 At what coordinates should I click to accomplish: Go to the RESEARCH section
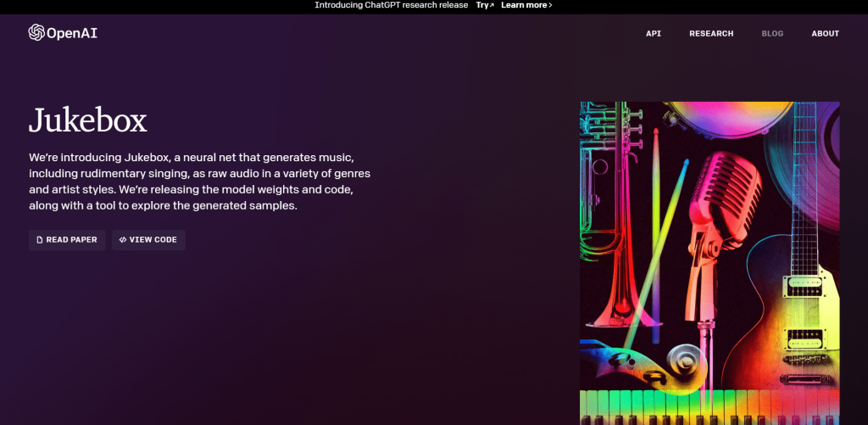[x=711, y=34]
